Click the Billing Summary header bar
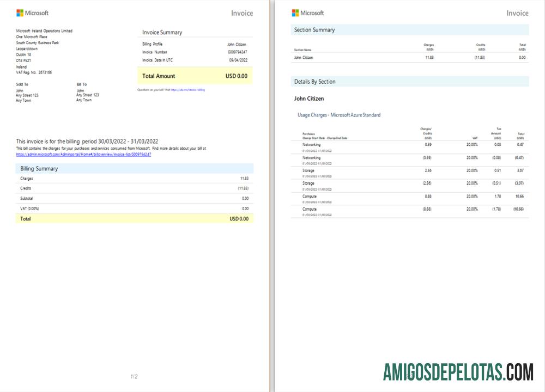 [x=134, y=169]
